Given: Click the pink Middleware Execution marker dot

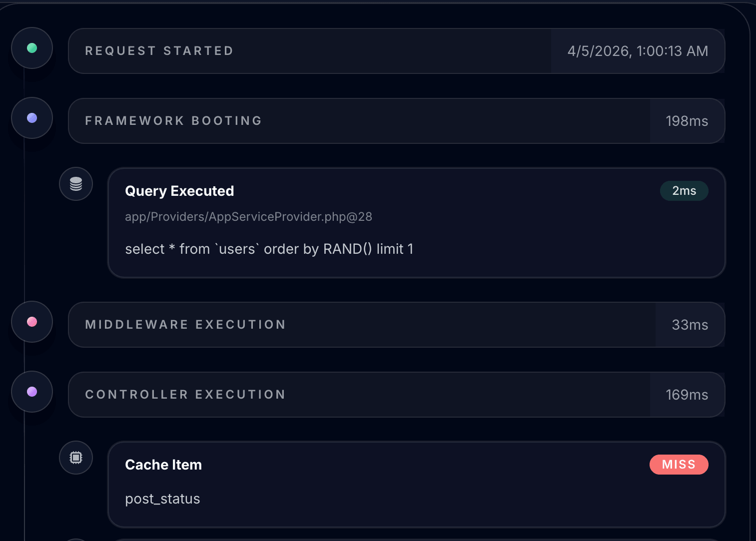Looking at the screenshot, I should (32, 322).
